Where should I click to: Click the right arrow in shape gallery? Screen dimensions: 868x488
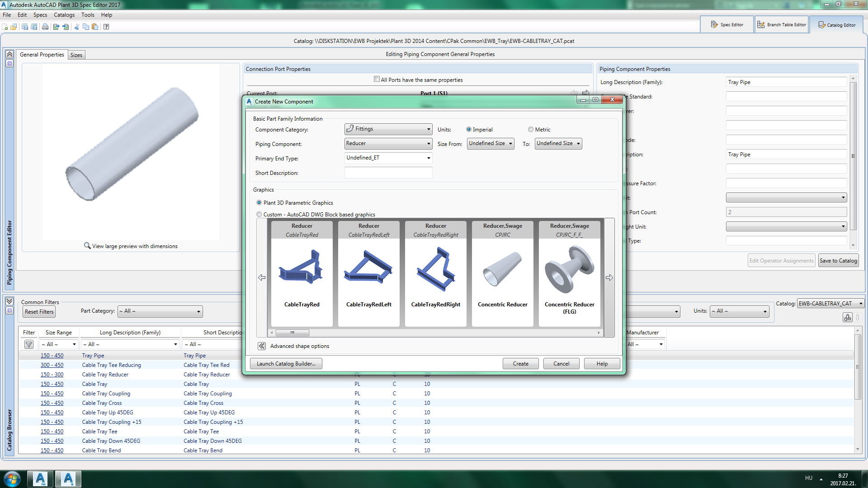coord(609,277)
